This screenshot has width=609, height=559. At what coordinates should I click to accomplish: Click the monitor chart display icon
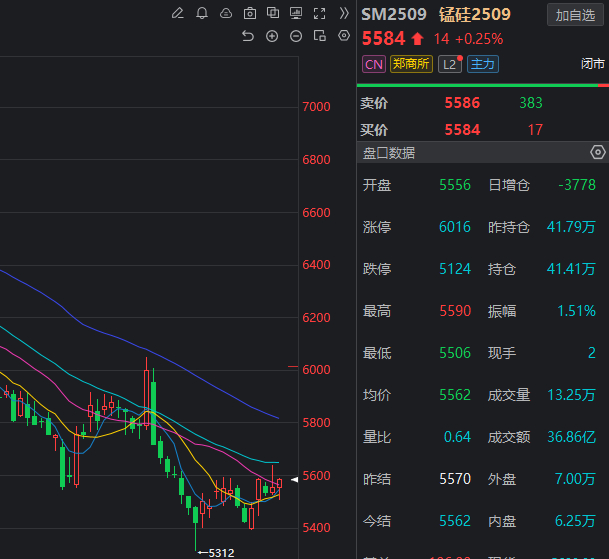[x=296, y=13]
